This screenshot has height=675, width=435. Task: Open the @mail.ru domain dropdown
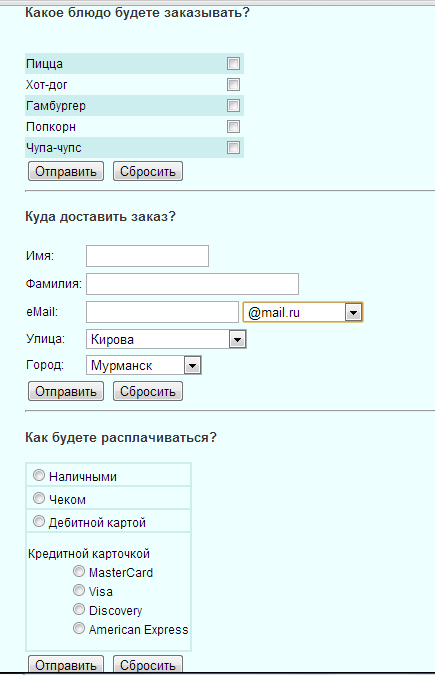click(x=303, y=313)
